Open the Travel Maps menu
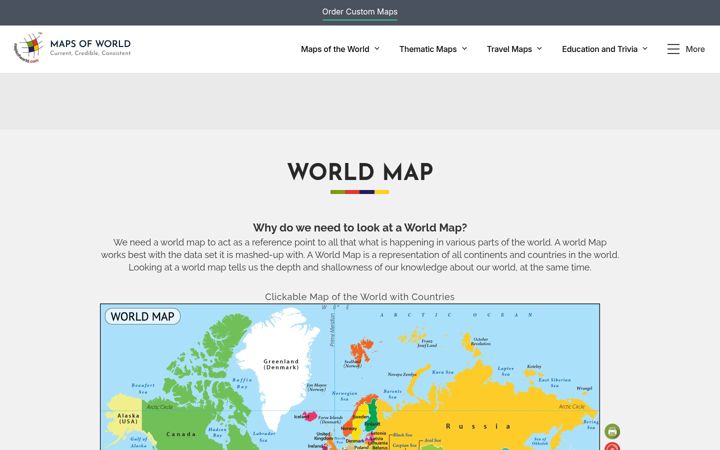The height and width of the screenshot is (450, 720). click(509, 49)
